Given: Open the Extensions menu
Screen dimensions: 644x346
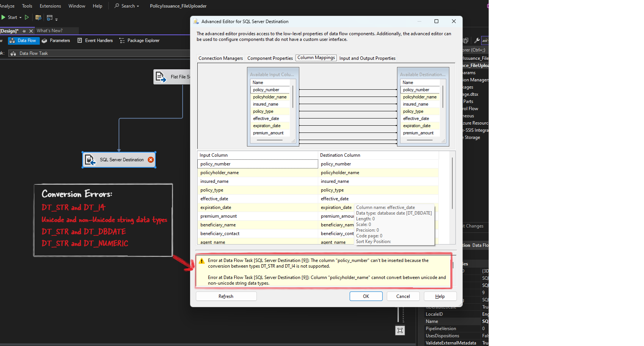Looking at the screenshot, I should click(50, 6).
